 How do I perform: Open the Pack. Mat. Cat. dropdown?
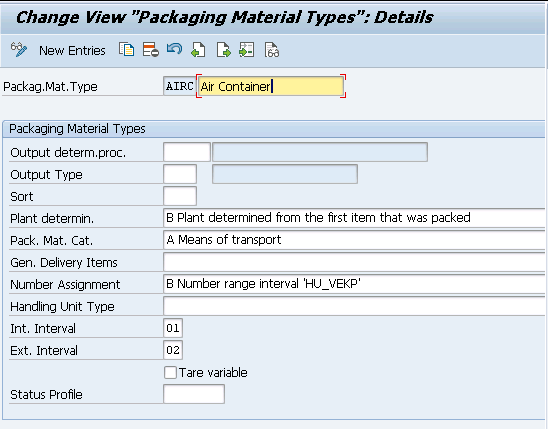354,240
